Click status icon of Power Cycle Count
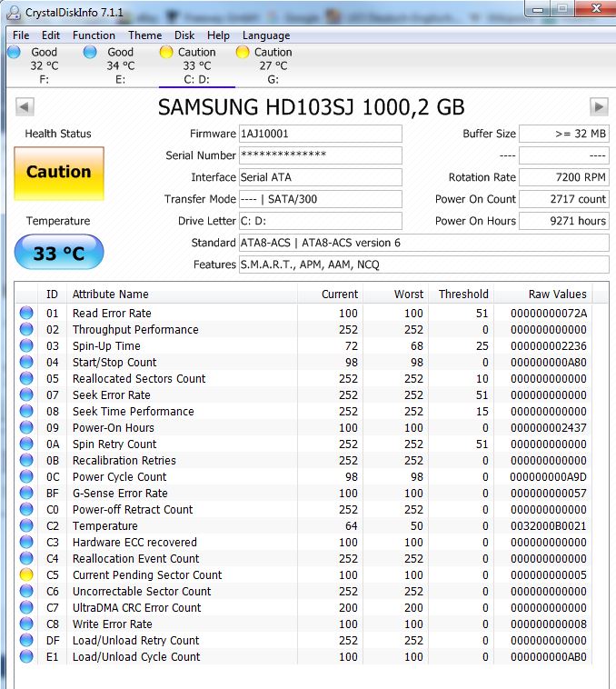Viewport: 616px width, 689px height. click(x=26, y=476)
